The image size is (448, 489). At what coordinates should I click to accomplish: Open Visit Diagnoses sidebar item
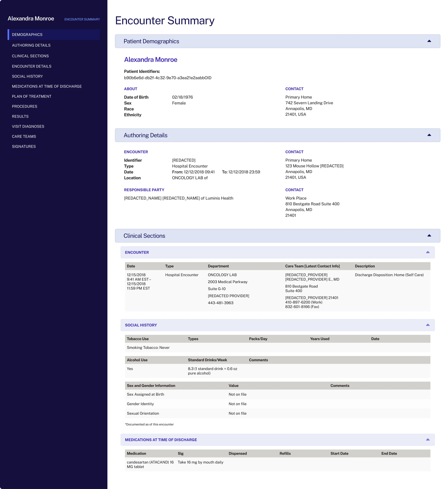click(x=28, y=126)
